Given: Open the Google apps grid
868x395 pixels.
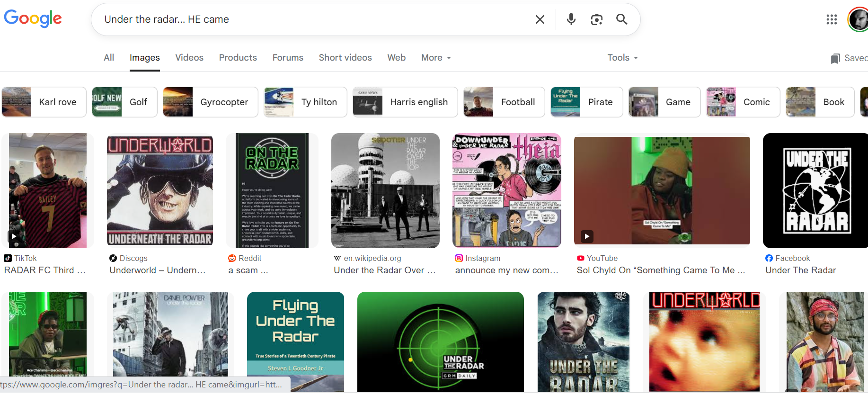Looking at the screenshot, I should click(832, 19).
